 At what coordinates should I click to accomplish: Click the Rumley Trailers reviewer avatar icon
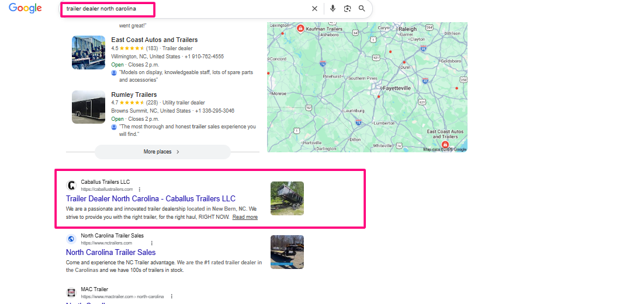[x=114, y=127]
